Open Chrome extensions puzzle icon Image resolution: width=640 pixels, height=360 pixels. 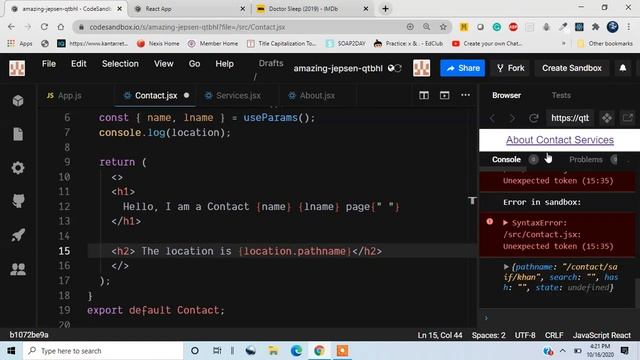(x=596, y=27)
